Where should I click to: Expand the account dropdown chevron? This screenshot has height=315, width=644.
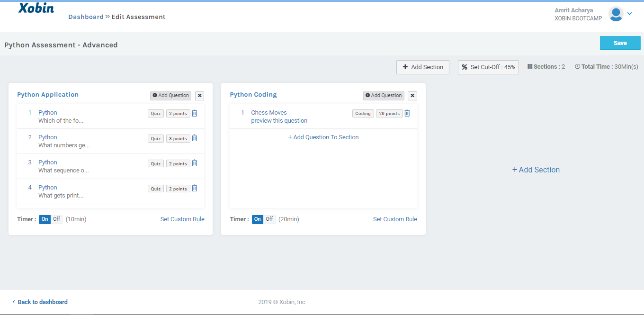(x=629, y=14)
